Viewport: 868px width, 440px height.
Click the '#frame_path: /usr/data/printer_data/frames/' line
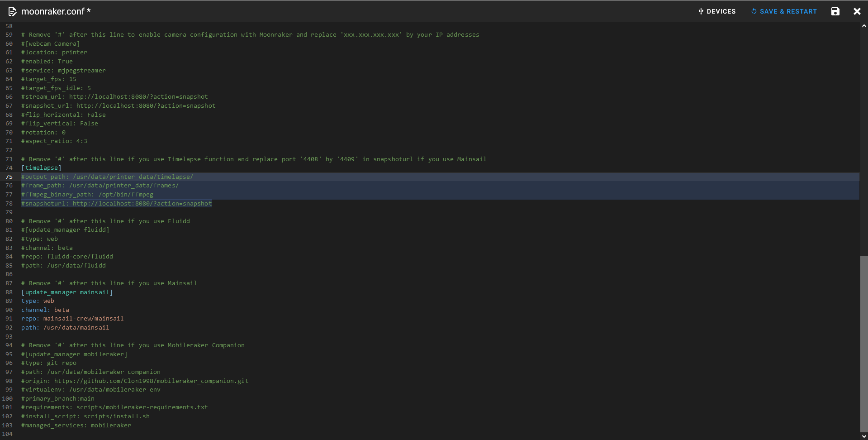pos(100,186)
